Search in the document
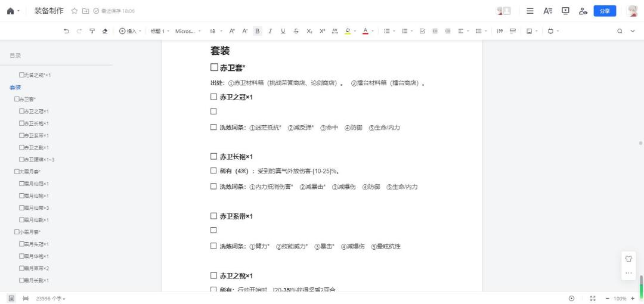This screenshot has height=304, width=644. pos(620,31)
